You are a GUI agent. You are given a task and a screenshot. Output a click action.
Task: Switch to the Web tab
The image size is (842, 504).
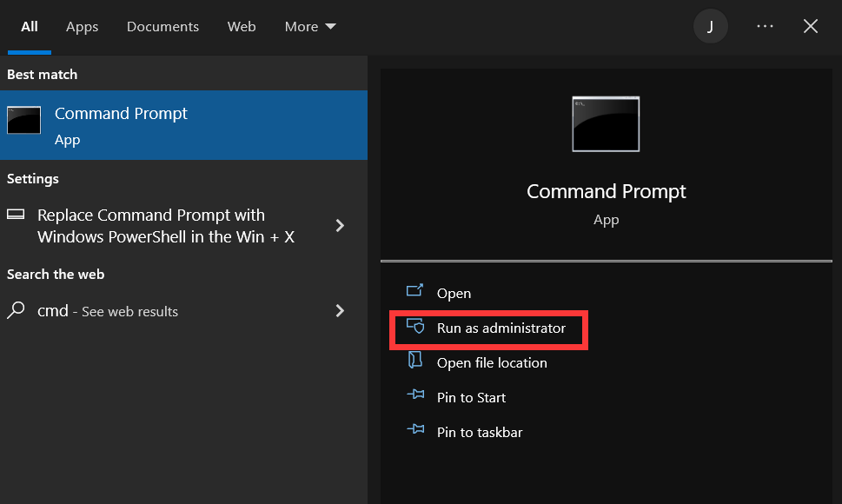tap(242, 27)
